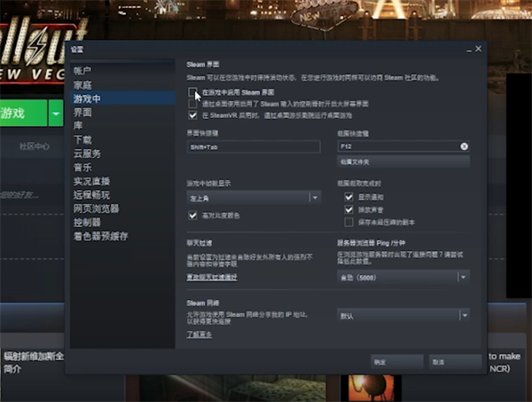Enable 在游戏中启用 Steam 界面 checkbox

tap(192, 92)
